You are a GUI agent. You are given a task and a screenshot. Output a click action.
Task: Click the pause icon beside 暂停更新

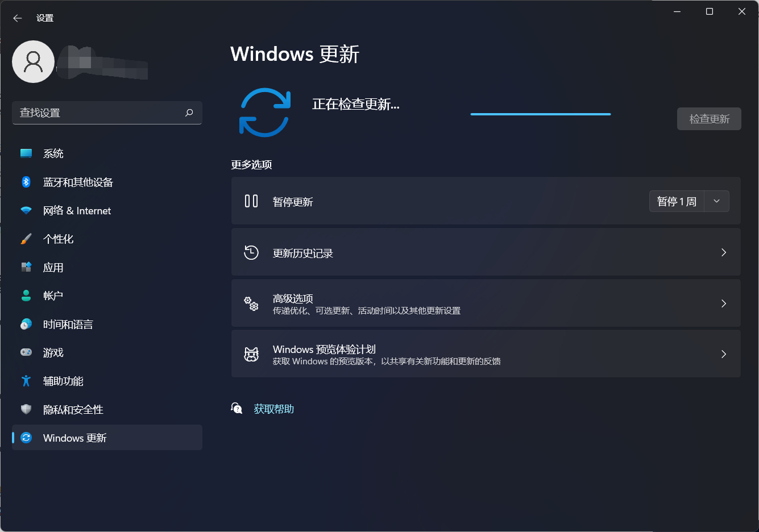251,201
